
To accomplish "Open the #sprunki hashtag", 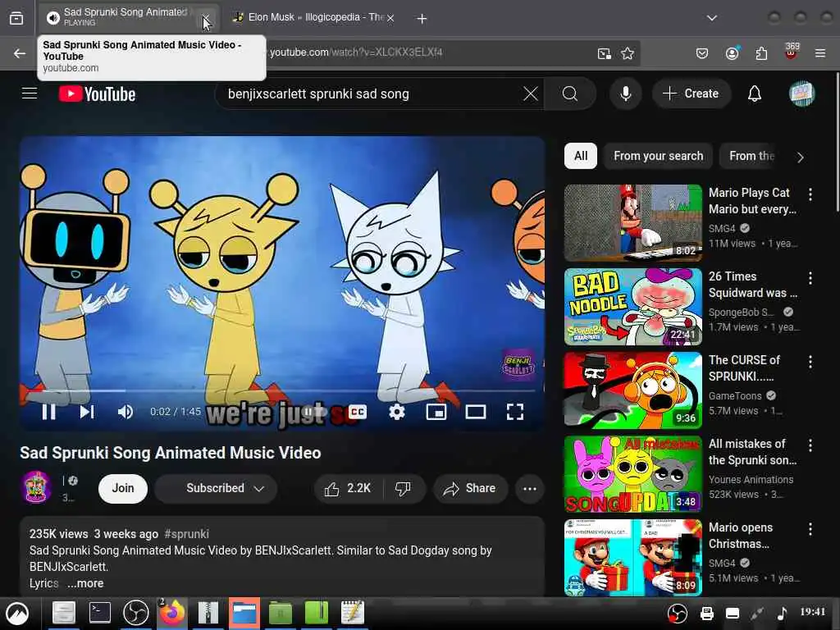I will coord(186,533).
